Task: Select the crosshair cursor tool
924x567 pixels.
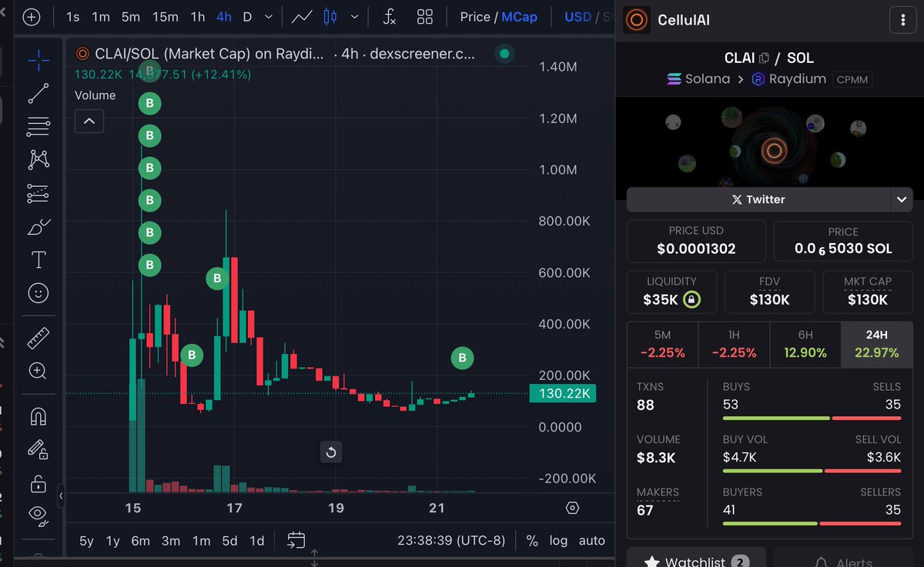Action: pyautogui.click(x=38, y=59)
